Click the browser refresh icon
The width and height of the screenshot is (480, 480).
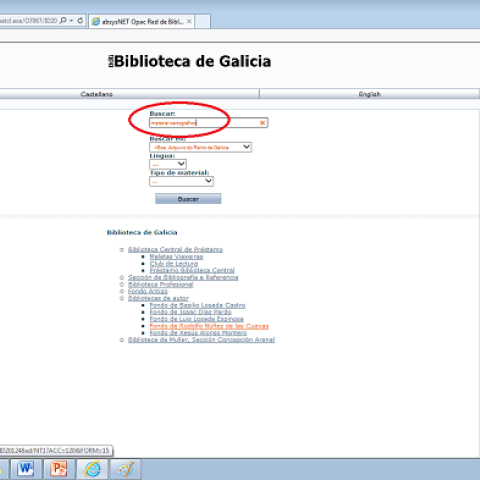pos(80,21)
